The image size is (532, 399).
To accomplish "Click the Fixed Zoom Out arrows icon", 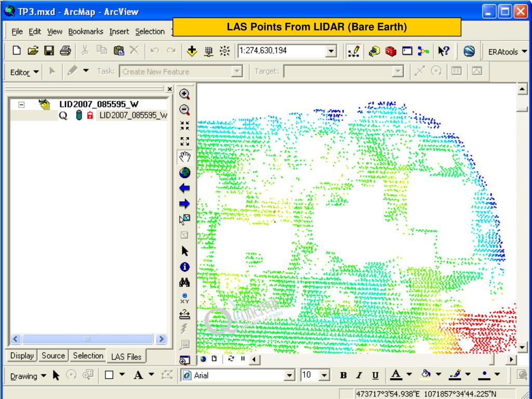I will [x=184, y=141].
